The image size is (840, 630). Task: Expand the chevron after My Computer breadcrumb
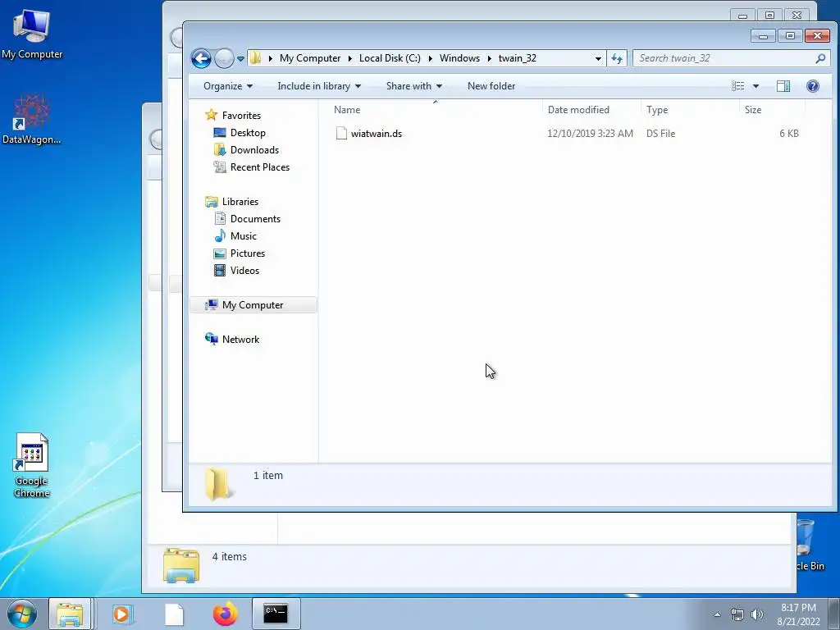click(x=349, y=58)
